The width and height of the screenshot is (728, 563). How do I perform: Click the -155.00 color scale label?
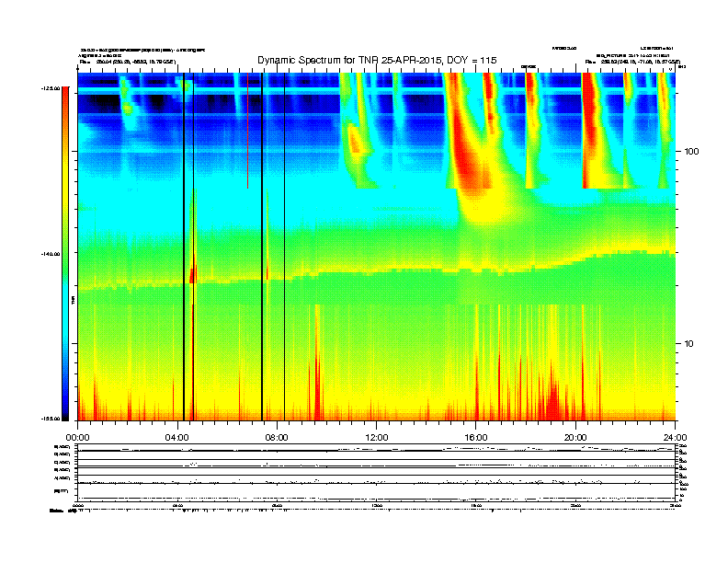tap(51, 419)
